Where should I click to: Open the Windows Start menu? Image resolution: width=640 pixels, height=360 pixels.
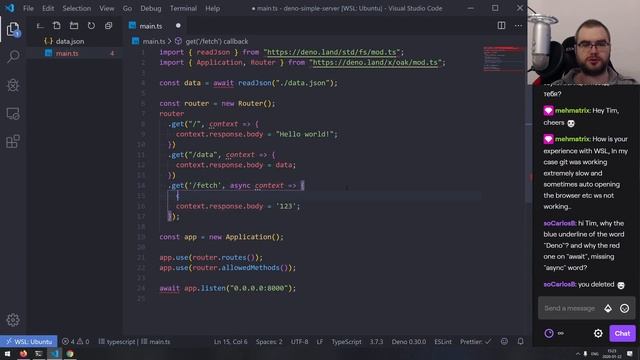[7, 353]
